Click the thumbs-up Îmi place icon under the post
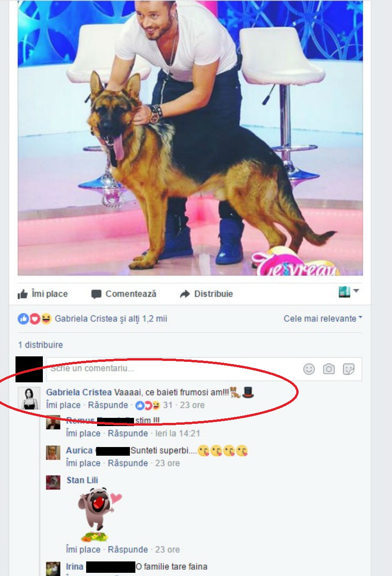The height and width of the screenshot is (576, 392). (x=22, y=294)
